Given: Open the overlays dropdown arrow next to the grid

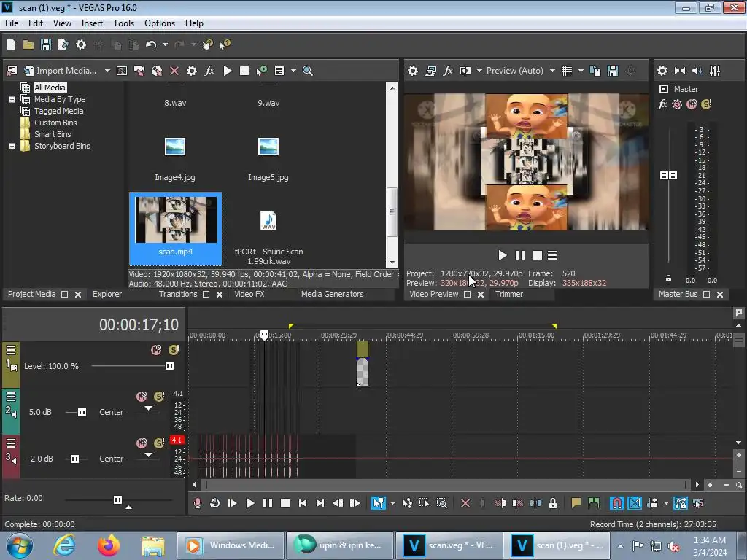Looking at the screenshot, I should click(581, 71).
